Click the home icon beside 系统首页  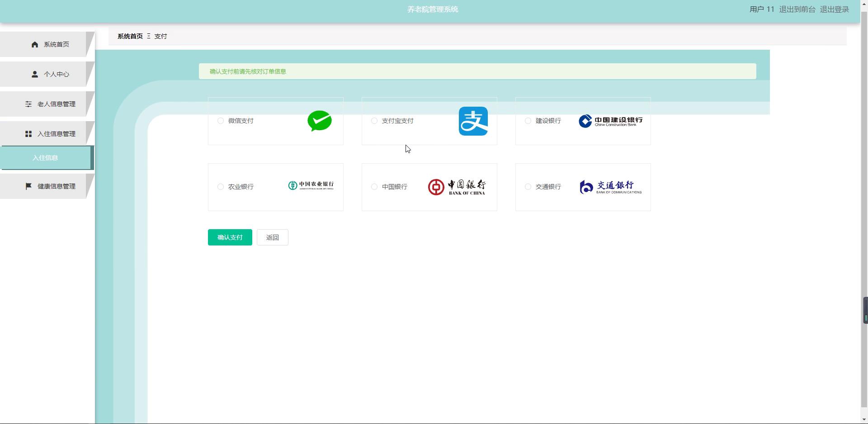point(35,44)
